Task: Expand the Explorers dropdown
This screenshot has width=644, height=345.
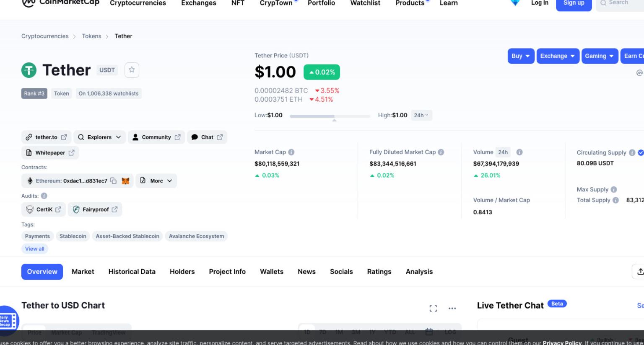Action: click(x=100, y=137)
